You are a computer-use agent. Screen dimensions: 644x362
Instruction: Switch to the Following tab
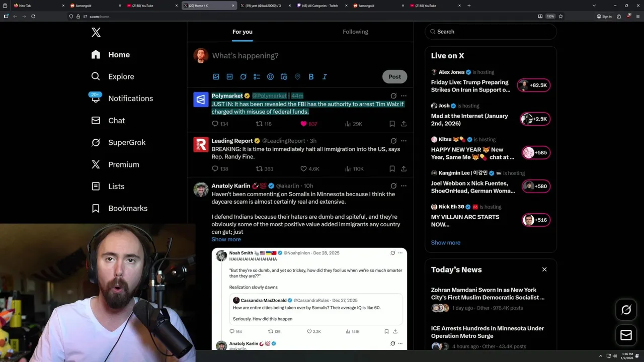pyautogui.click(x=356, y=32)
